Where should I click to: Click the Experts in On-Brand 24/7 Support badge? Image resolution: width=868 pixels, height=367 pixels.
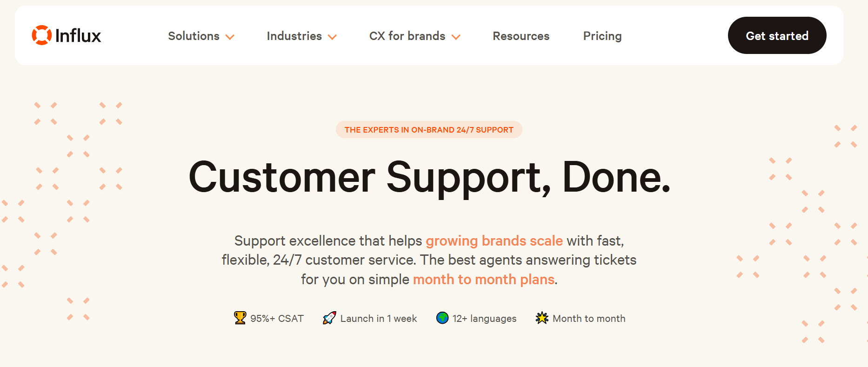pyautogui.click(x=429, y=130)
